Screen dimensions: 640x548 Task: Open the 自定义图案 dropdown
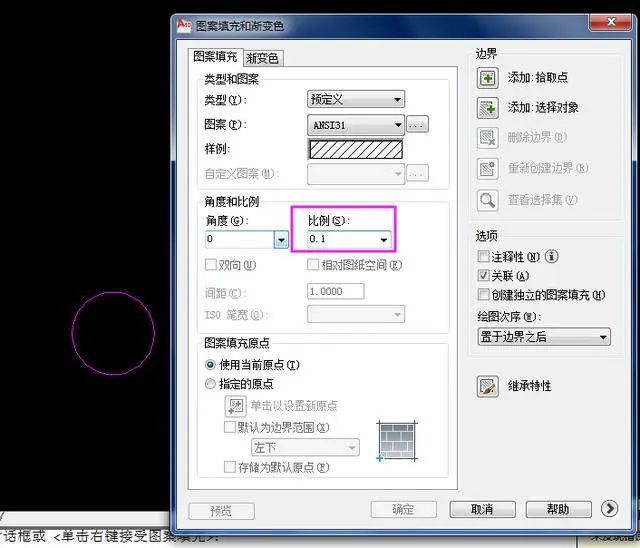[x=356, y=174]
